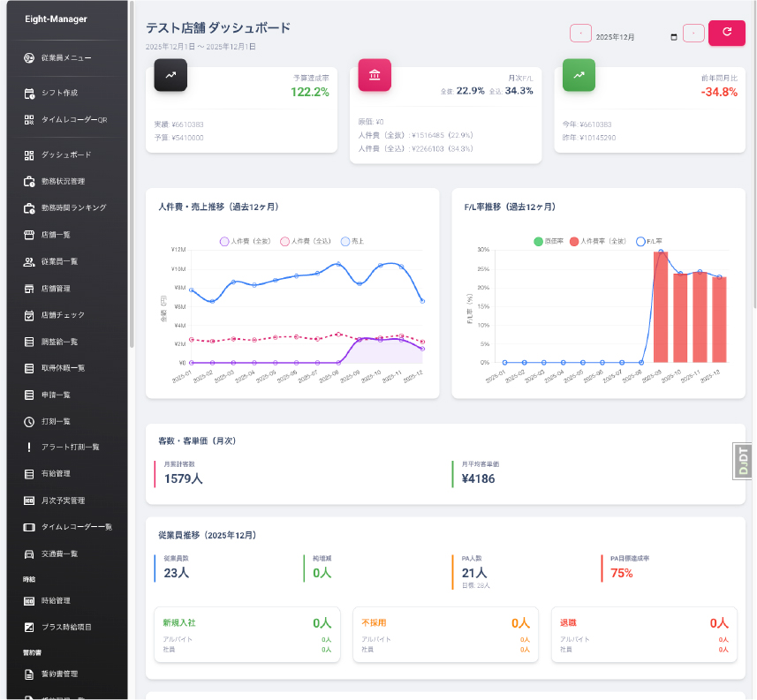757x700 pixels.
Task: Click the 従業員一覧 people icon
Action: click(x=29, y=262)
